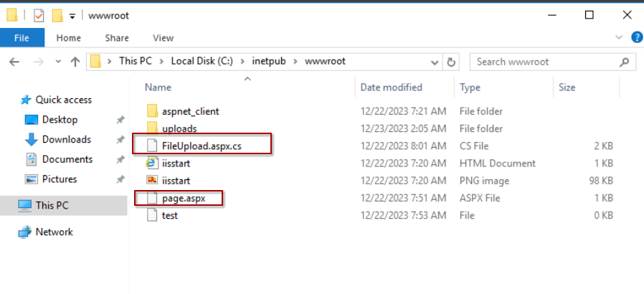Click the Network icon in sidebar
Viewport: 644px width, 294px height.
25,232
